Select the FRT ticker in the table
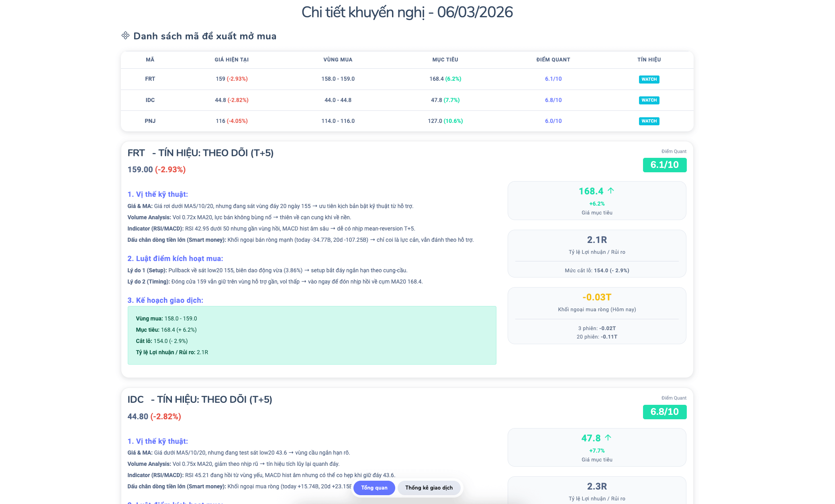Image resolution: width=835 pixels, height=504 pixels. pyautogui.click(x=150, y=79)
